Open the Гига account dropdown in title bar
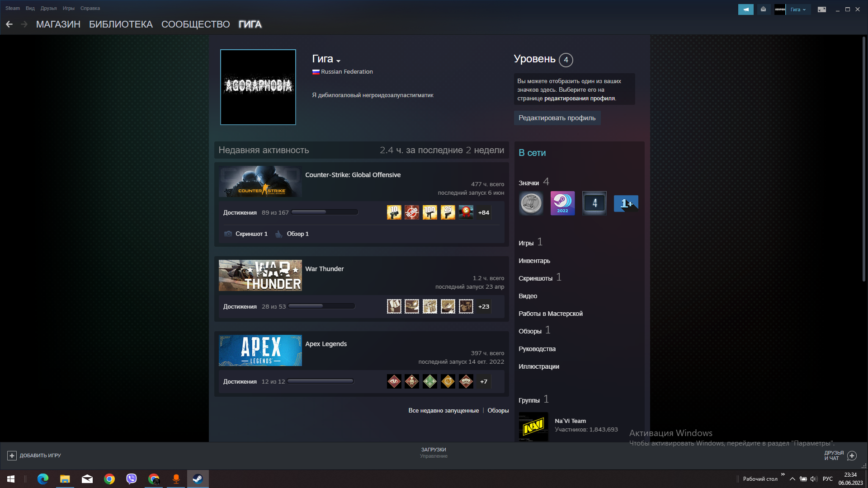Image resolution: width=868 pixels, height=488 pixels. pyautogui.click(x=798, y=9)
